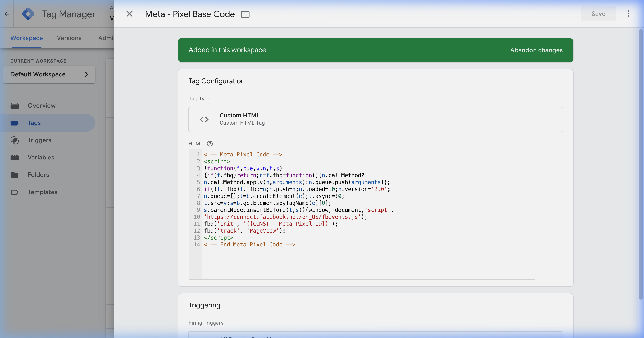The height and width of the screenshot is (338, 644).
Task: Click the Tag Manager logo icon
Action: pos(28,14)
